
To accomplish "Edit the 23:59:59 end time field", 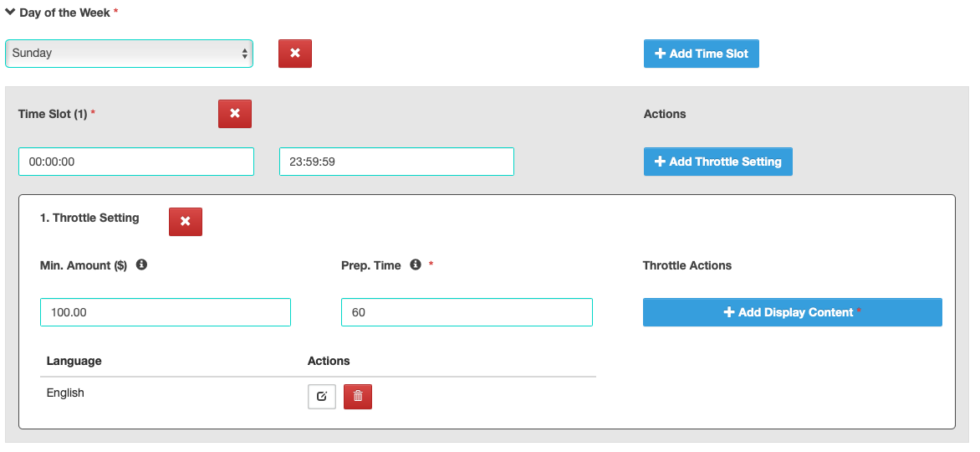I will 396,162.
